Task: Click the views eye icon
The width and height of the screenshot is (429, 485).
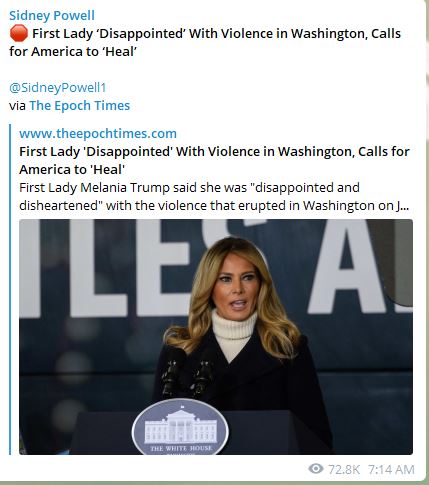Action: tap(316, 469)
